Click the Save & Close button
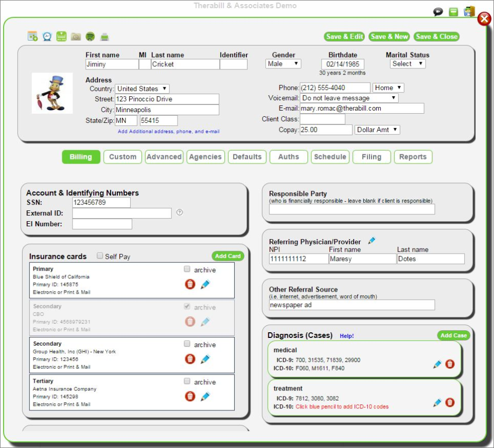This screenshot has height=448, width=494. pos(436,37)
